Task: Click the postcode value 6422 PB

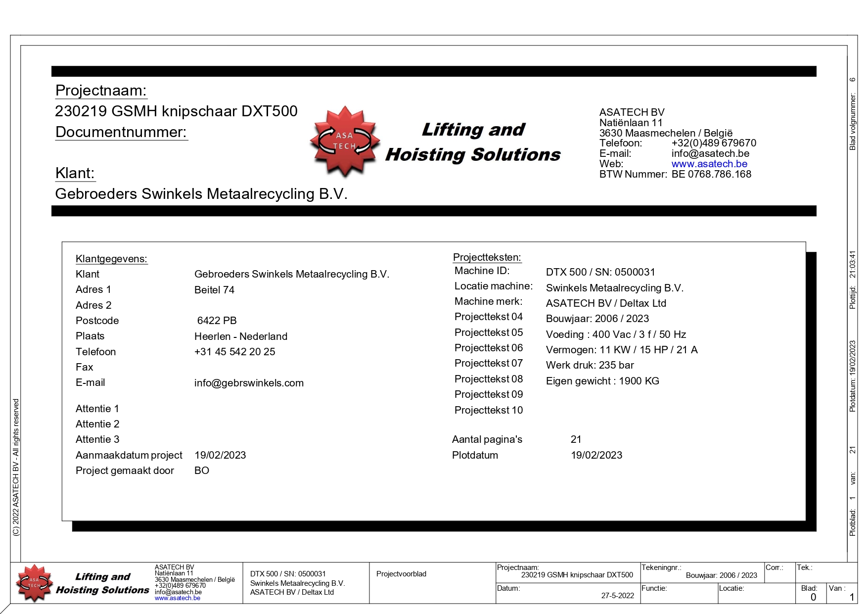Action: click(x=217, y=321)
